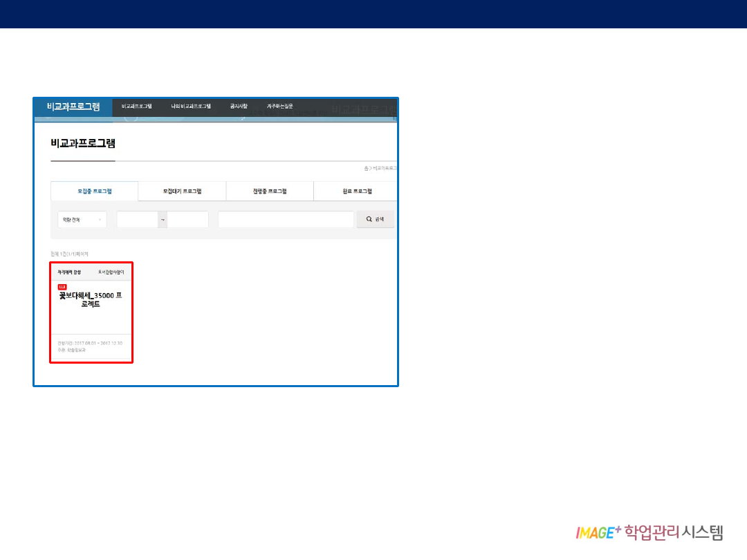Open the 자주하는질문 menu item
The image size is (747, 560).
[280, 106]
